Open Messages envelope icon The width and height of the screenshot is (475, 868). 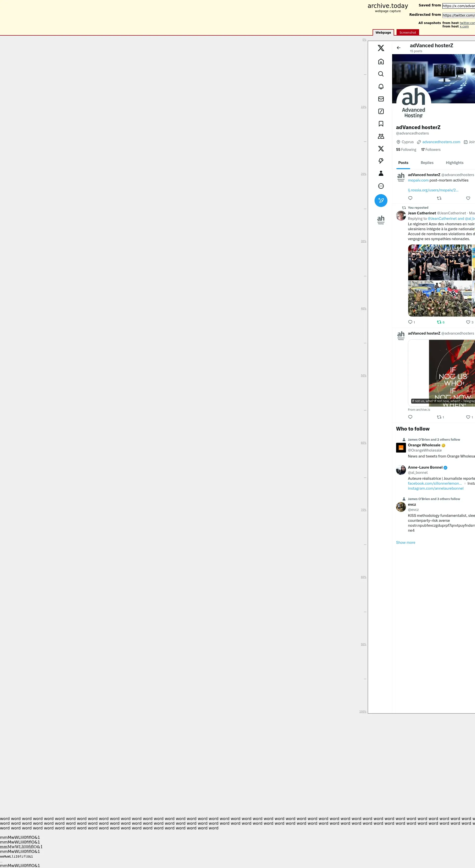(380, 99)
